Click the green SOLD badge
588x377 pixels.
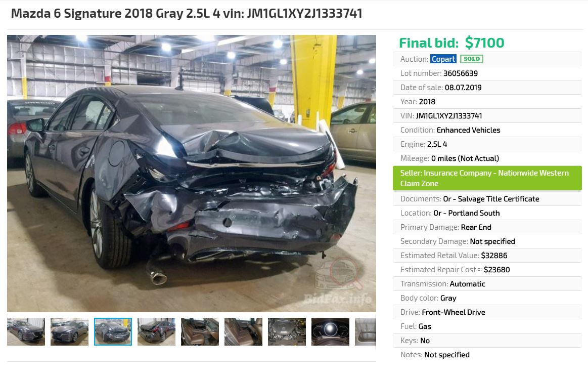pos(472,59)
